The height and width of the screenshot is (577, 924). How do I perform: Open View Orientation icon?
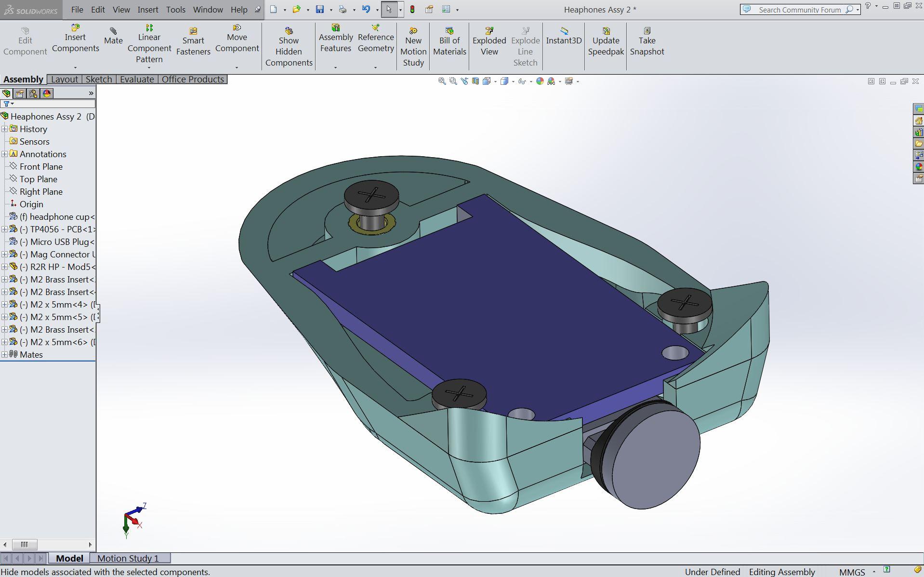487,81
